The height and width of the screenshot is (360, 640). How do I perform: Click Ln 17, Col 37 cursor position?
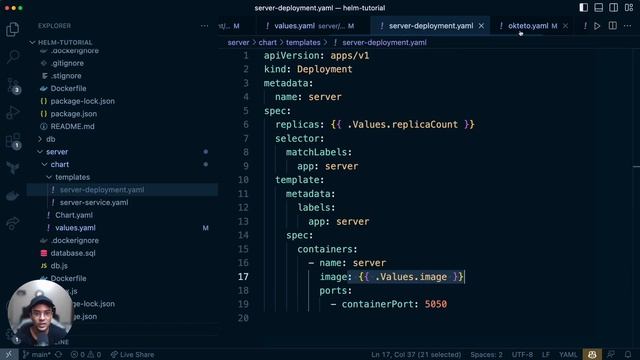point(416,354)
